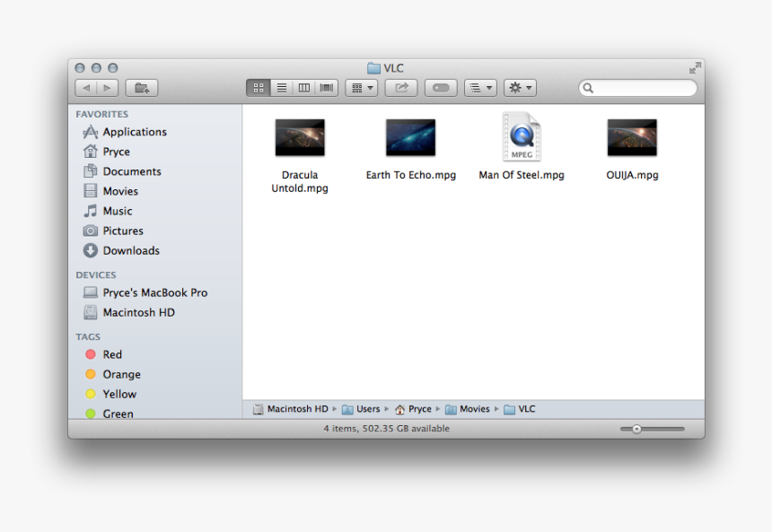Create a new folder with the toolbar icon
Image resolution: width=772 pixels, height=532 pixels.
[141, 87]
